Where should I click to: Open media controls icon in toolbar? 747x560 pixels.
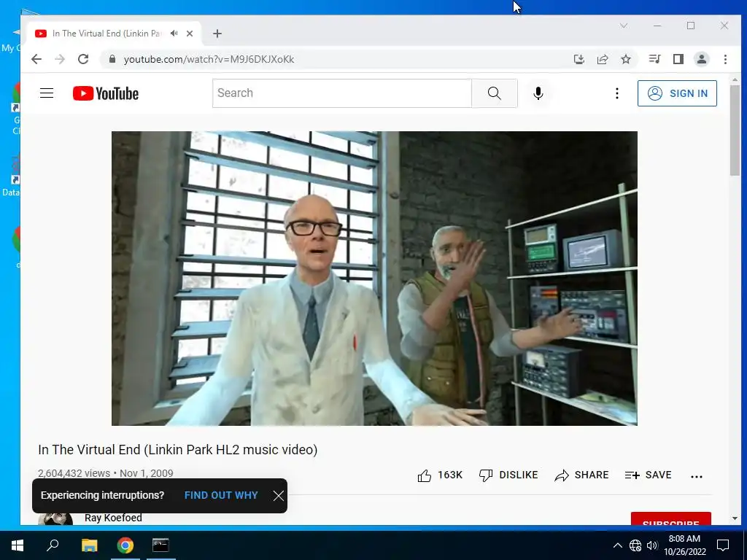click(x=654, y=59)
